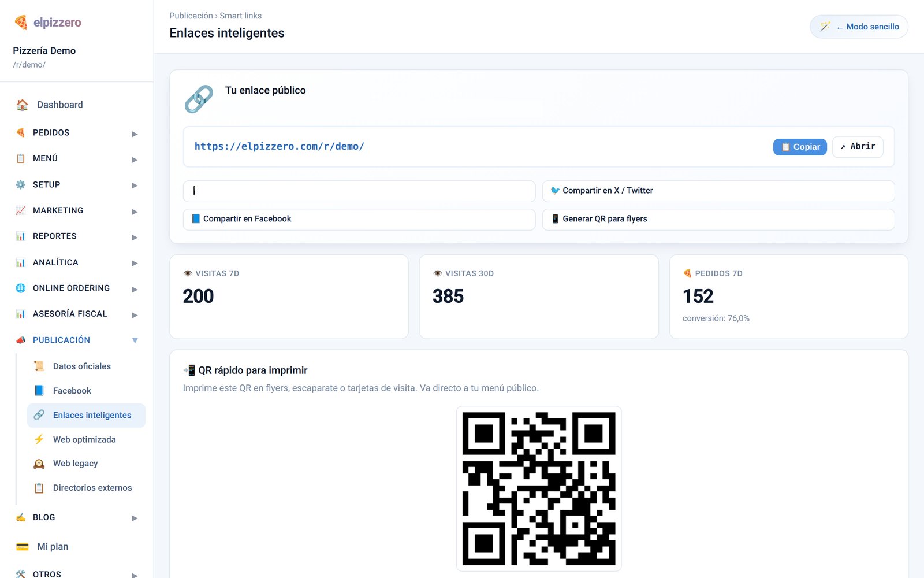Click the printable QR code image
This screenshot has width=924, height=578.
point(539,488)
